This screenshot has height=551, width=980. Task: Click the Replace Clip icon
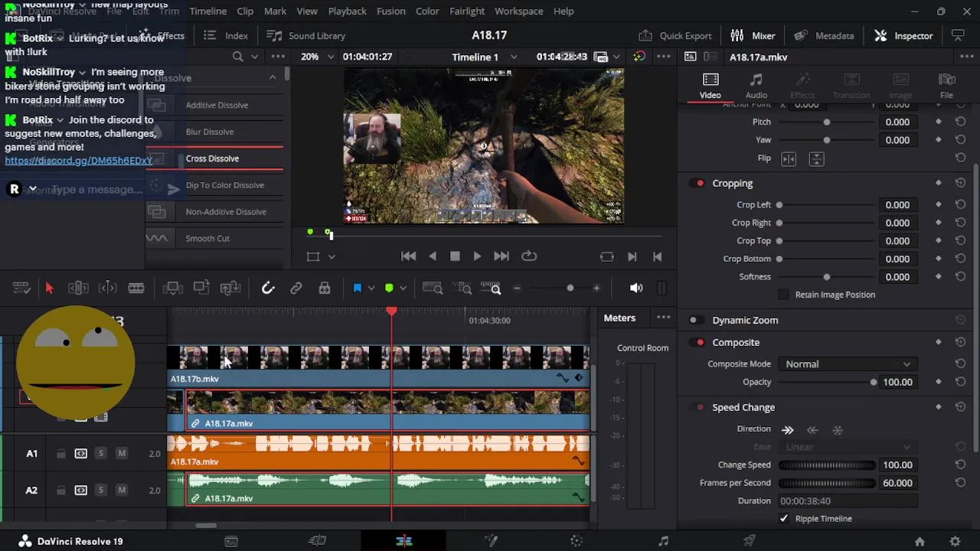click(x=230, y=288)
